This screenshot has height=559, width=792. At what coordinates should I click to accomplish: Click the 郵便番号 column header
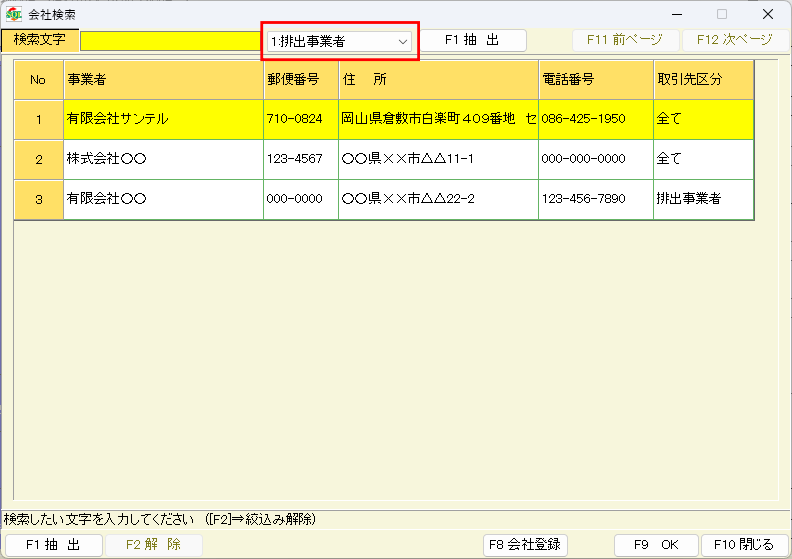300,79
